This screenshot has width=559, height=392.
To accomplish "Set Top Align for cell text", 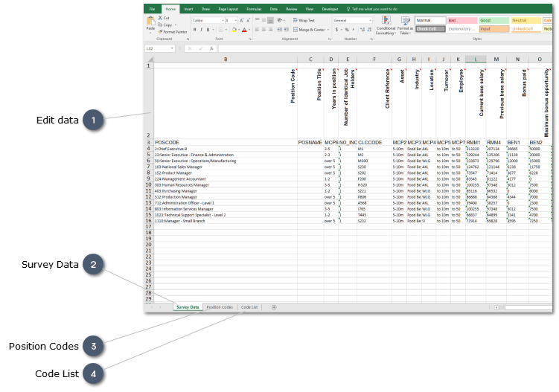I will [x=258, y=20].
